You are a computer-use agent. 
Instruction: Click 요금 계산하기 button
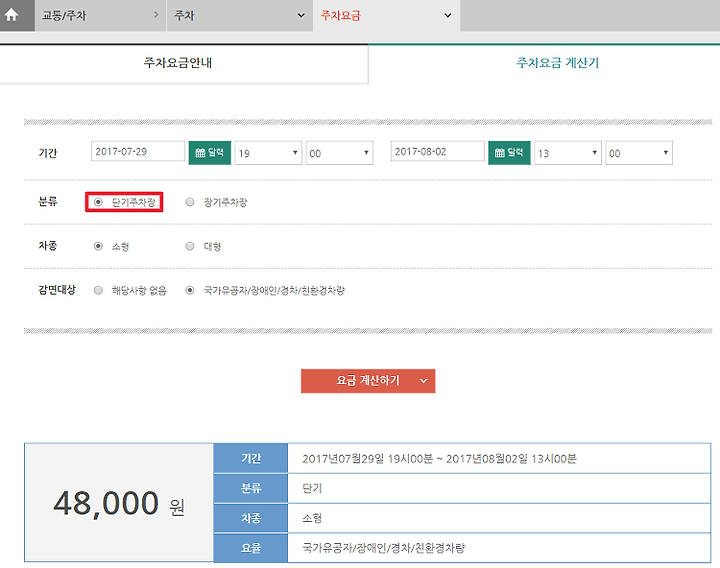point(368,381)
